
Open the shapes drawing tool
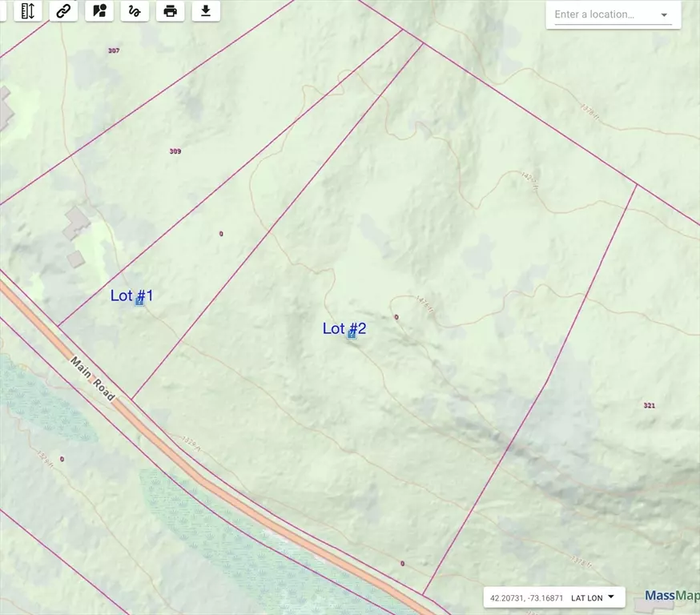click(99, 10)
